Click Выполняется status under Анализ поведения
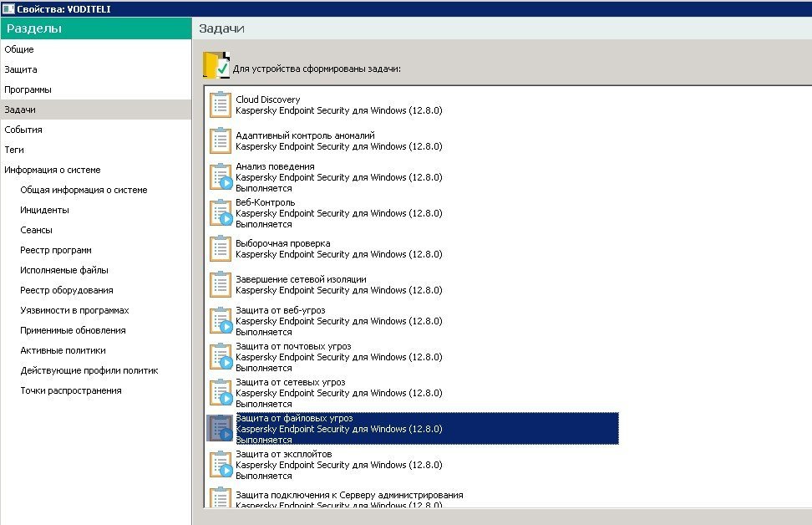812x525 pixels. pos(264,188)
